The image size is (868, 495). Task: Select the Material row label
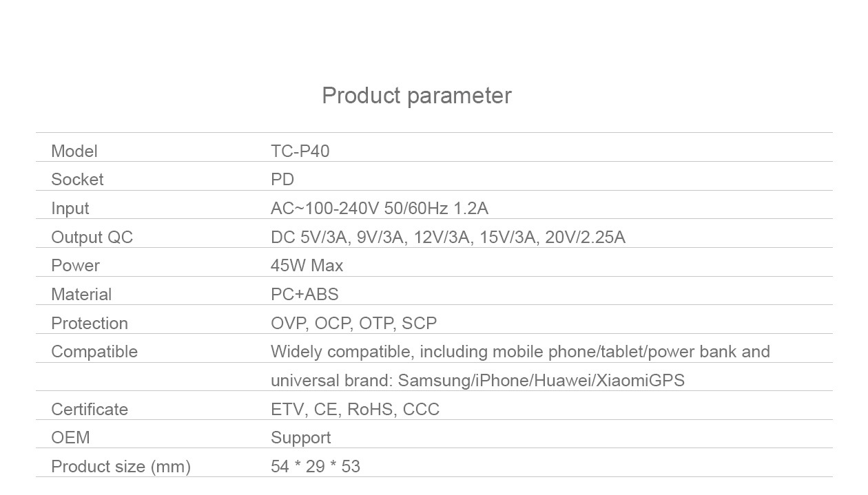click(81, 295)
